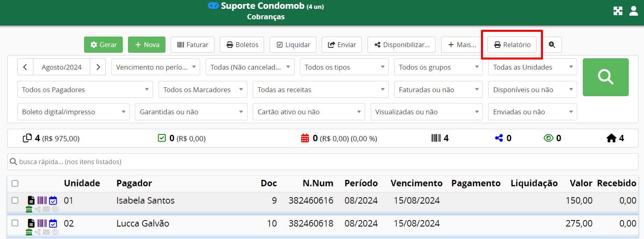Click the blue share summary icon

coord(499,138)
